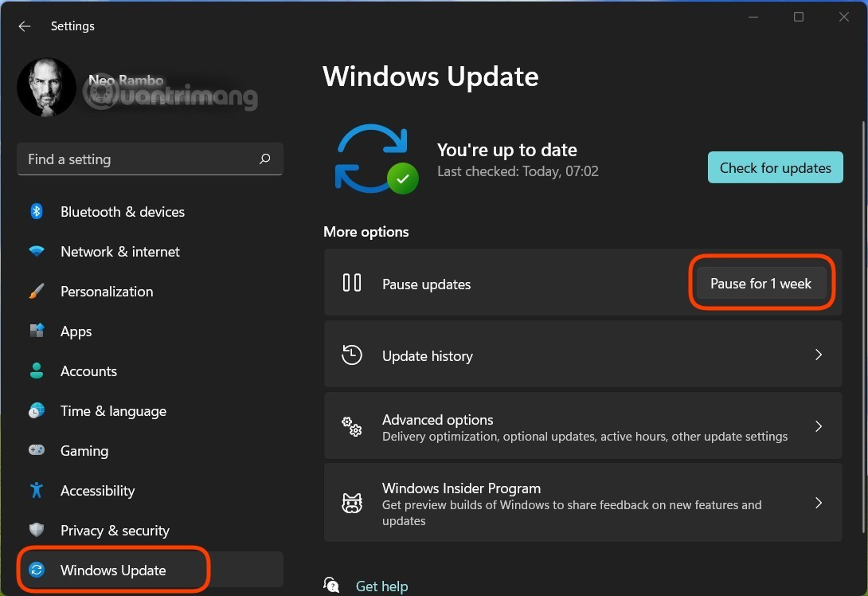Maximize the Settings window
Viewport: 868px width, 596px height.
pyautogui.click(x=798, y=17)
